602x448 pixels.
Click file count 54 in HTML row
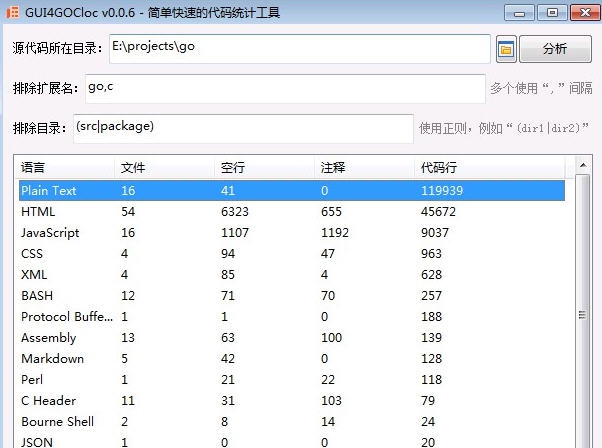point(128,212)
